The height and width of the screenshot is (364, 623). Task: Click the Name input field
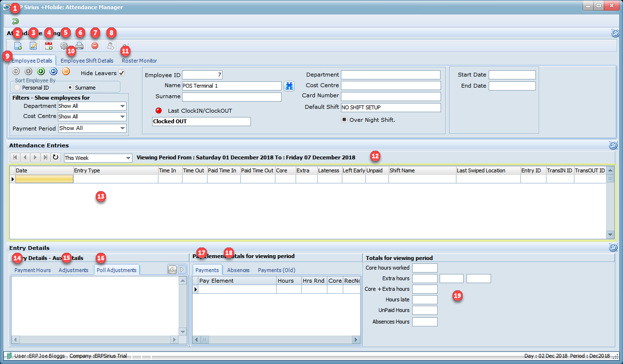[232, 86]
